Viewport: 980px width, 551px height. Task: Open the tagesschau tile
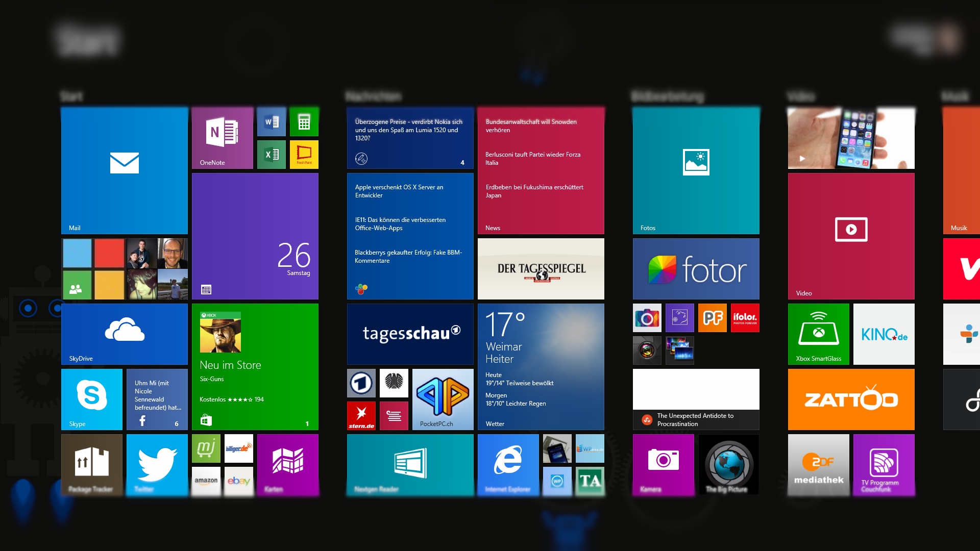[410, 334]
